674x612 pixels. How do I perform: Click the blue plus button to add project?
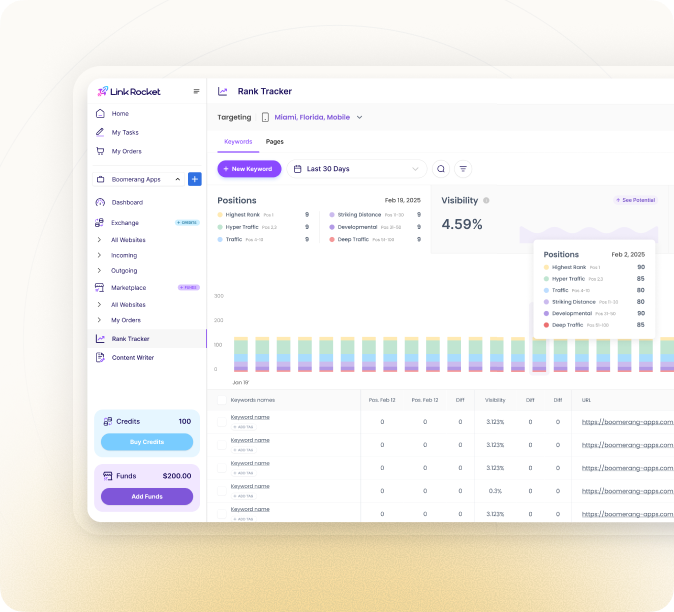[x=195, y=179]
